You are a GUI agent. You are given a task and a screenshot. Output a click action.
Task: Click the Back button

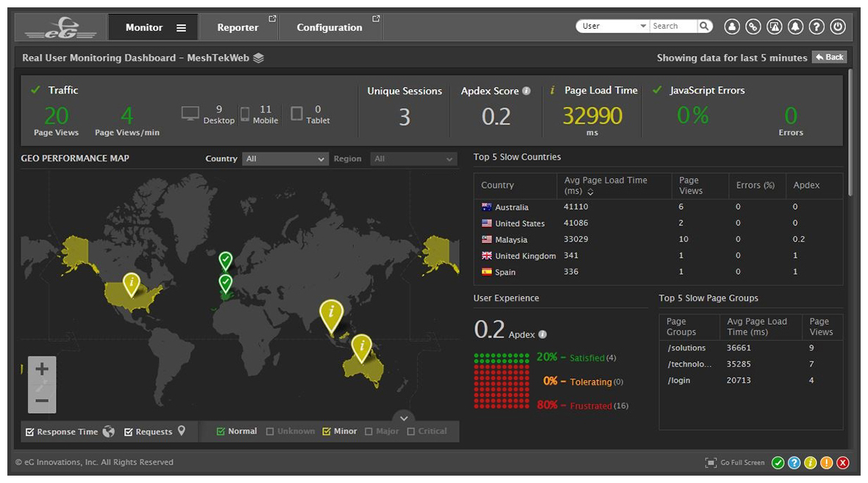[x=829, y=57]
